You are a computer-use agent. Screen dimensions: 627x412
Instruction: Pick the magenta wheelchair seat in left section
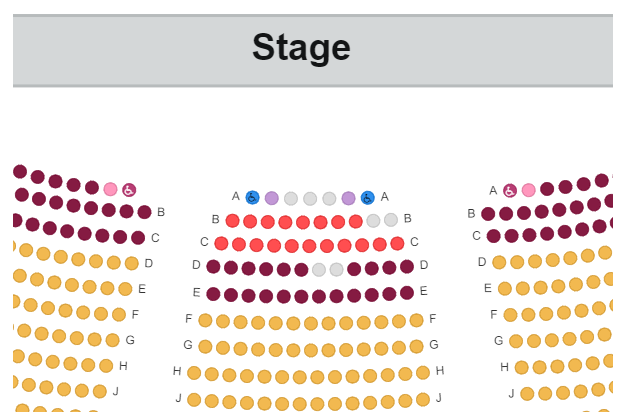click(x=129, y=190)
